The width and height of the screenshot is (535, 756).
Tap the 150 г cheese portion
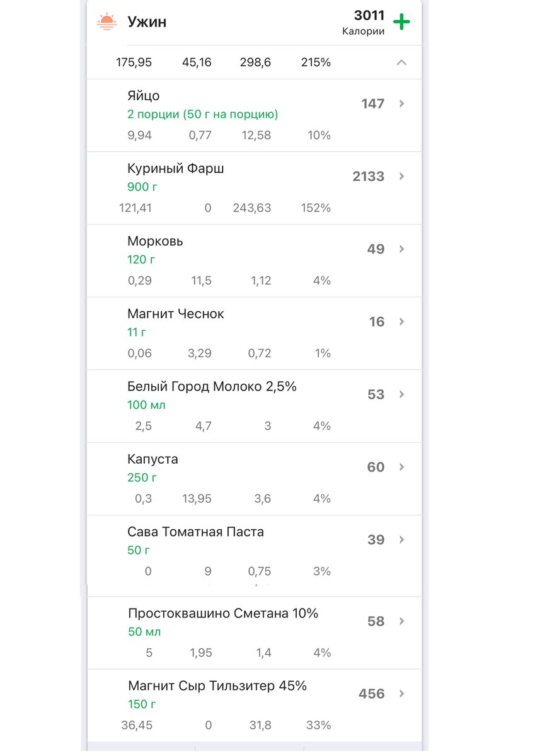142,704
